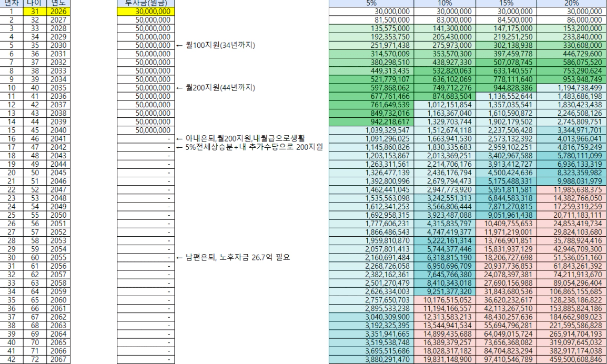Viewport: 607px width, 364px height.
Task: Select the yellow year cell 2026
Action: tap(58, 12)
